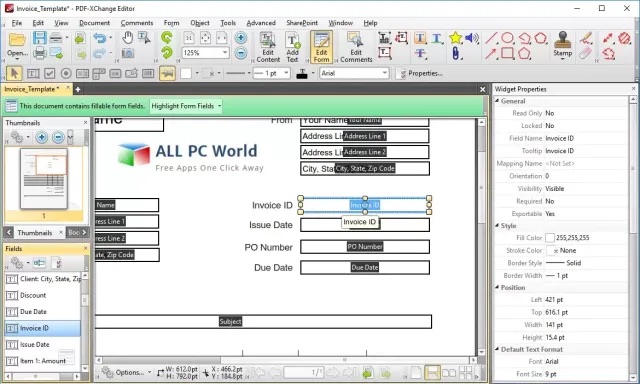Click the Print icon in the toolbar

pos(40,53)
